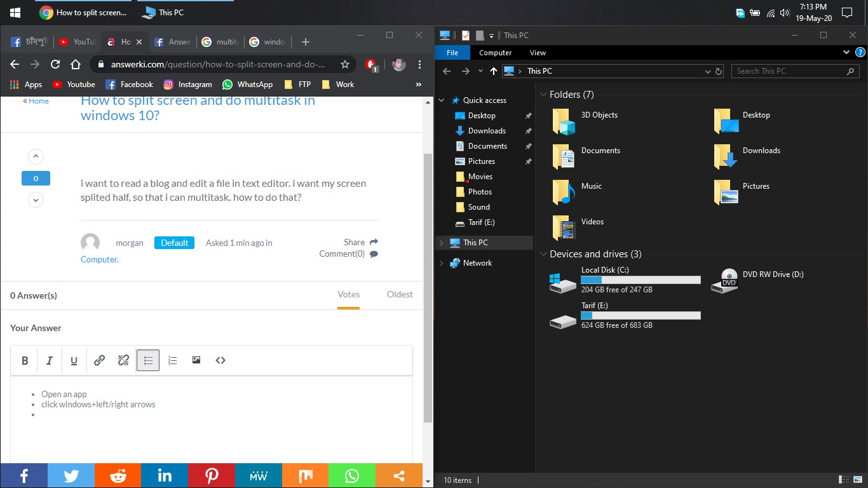The image size is (868, 488).
Task: Click the code block icon
Action: tap(220, 360)
